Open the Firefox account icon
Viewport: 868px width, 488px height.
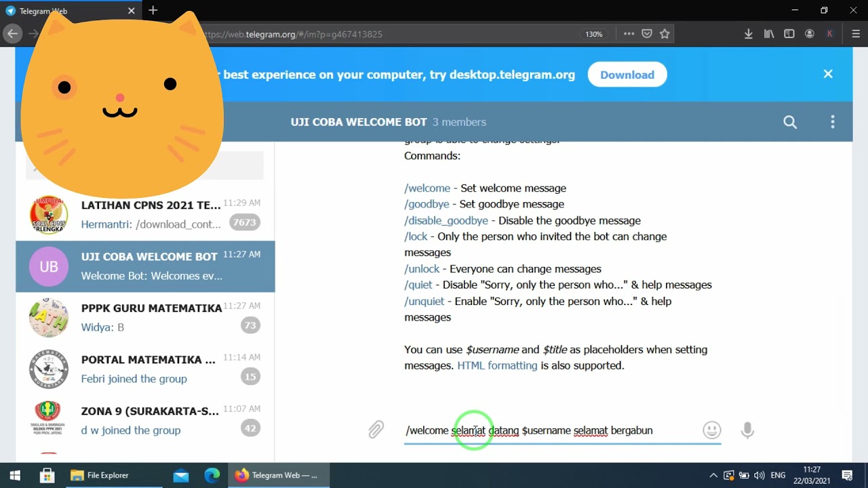coord(810,34)
